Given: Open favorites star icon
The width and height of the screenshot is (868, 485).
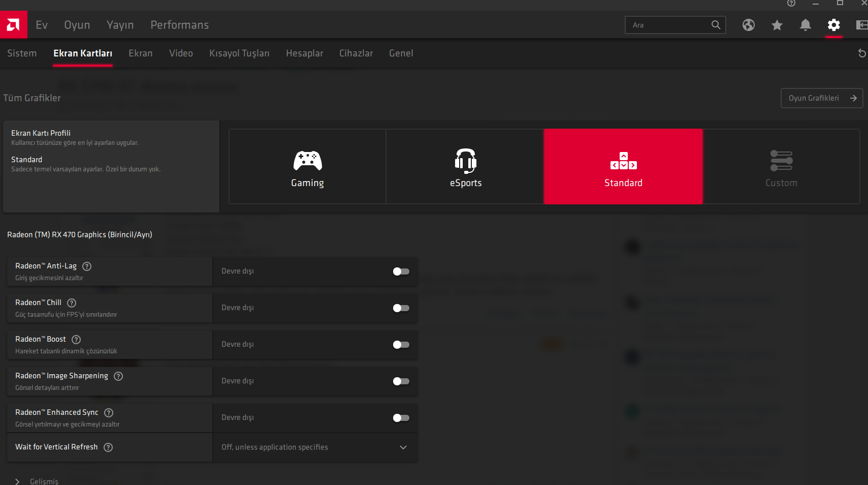Looking at the screenshot, I should 777,25.
